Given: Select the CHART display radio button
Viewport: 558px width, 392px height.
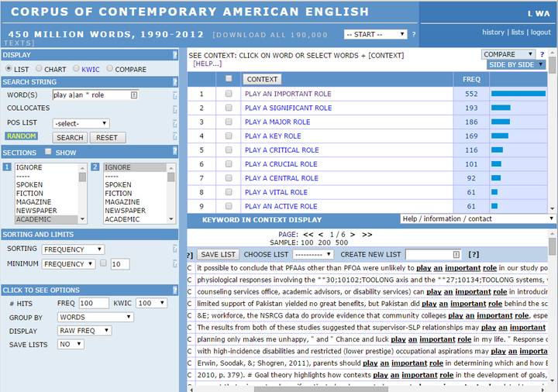Looking at the screenshot, I should click(39, 68).
